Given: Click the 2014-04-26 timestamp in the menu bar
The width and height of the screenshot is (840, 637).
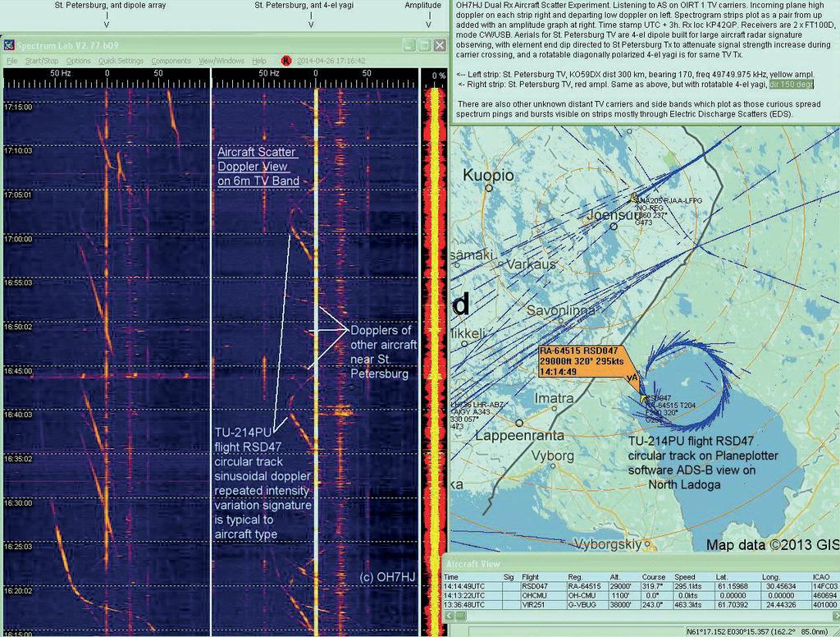Looking at the screenshot, I should 331,61.
